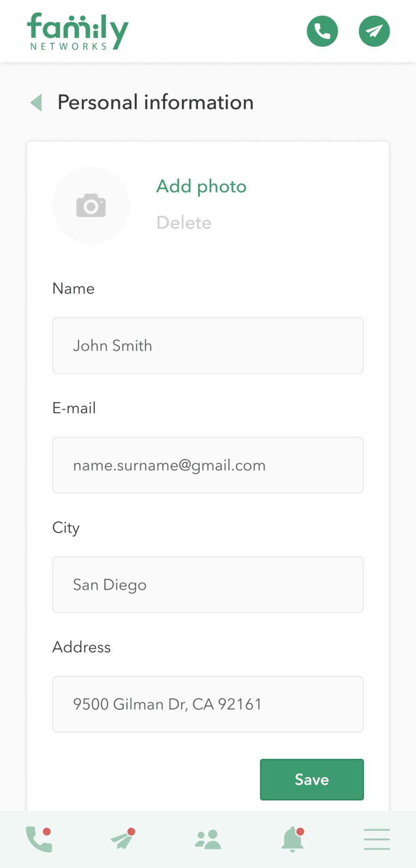Viewport: 416px width, 868px height.
Task: Click the E-mail input field
Action: point(208,465)
